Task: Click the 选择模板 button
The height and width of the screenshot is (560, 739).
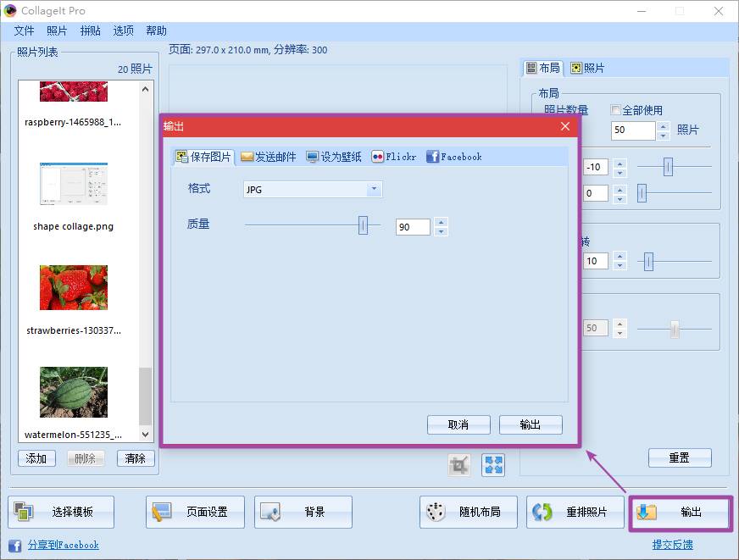Action: click(61, 512)
